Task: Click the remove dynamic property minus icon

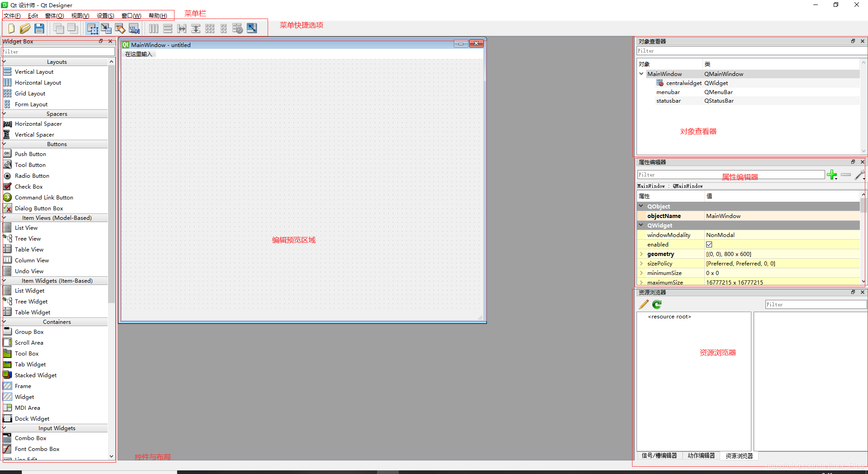Action: point(846,175)
